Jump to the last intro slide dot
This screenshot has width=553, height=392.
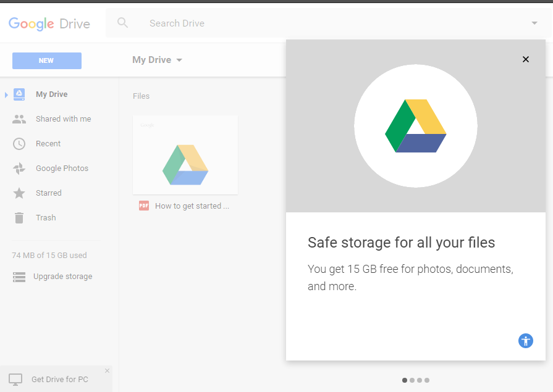427,380
